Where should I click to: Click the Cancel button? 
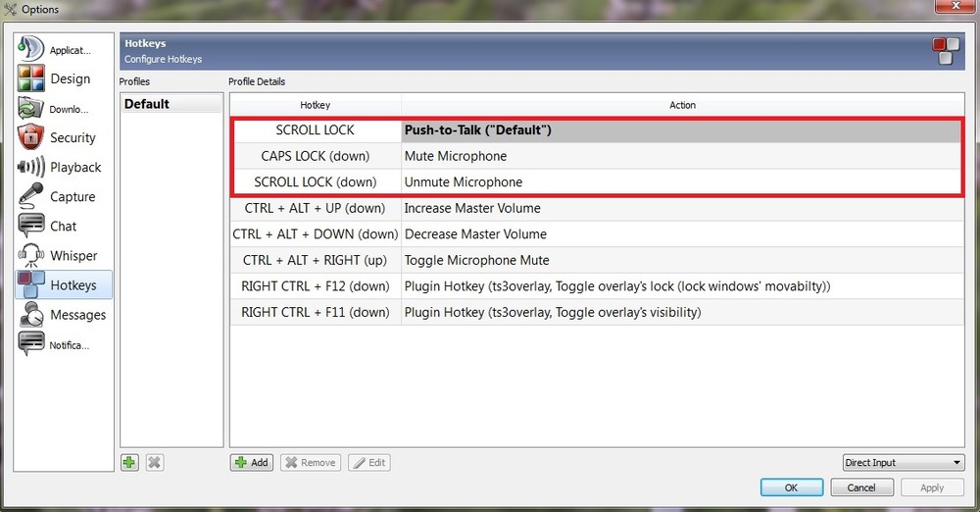pyautogui.click(x=861, y=487)
